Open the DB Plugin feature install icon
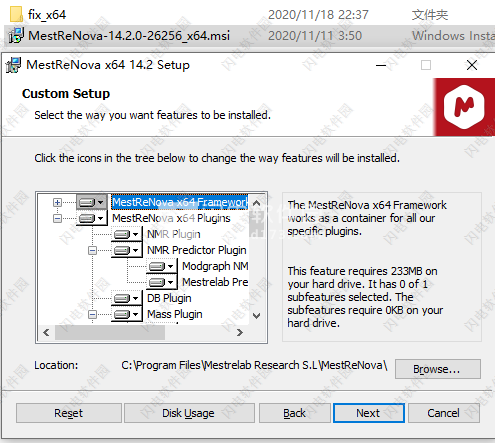The width and height of the screenshot is (495, 443). pyautogui.click(x=127, y=298)
